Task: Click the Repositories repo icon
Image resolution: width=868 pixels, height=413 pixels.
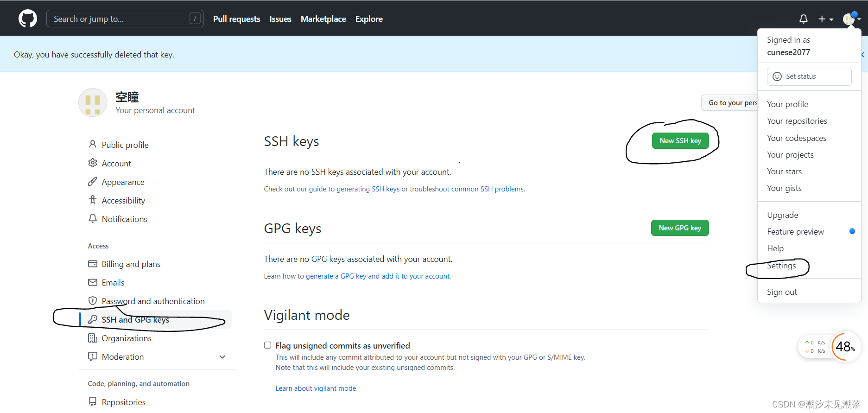Action: (x=93, y=402)
